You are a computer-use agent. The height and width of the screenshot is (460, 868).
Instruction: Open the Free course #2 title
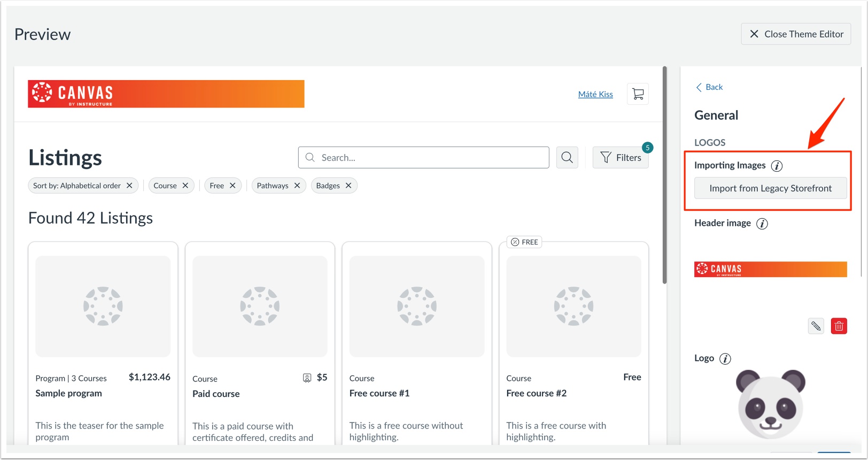tap(537, 393)
